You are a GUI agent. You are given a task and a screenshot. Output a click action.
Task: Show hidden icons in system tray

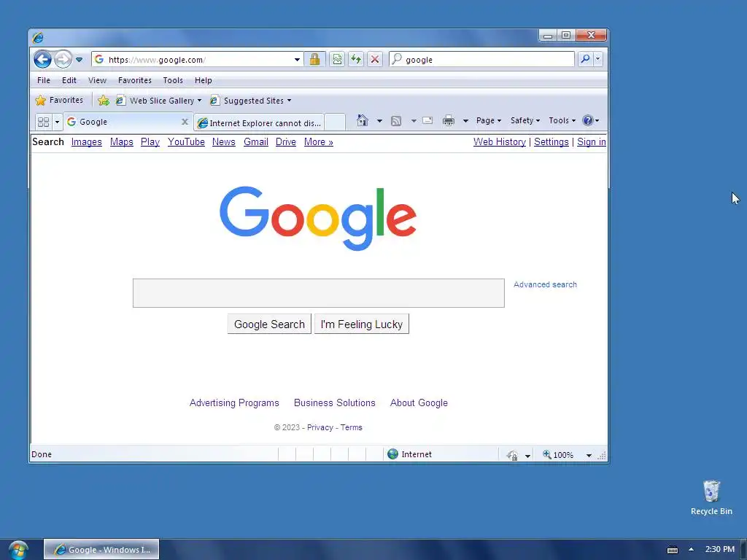(x=691, y=549)
